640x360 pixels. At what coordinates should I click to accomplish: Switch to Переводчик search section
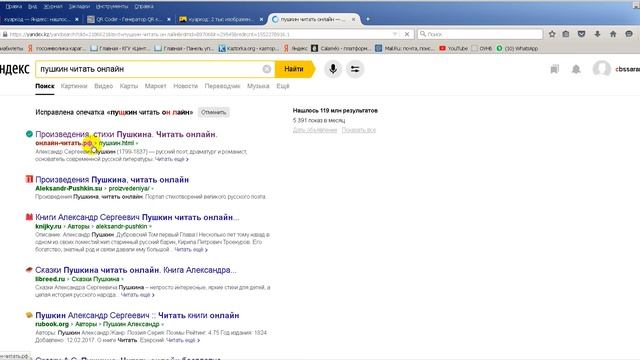point(222,86)
